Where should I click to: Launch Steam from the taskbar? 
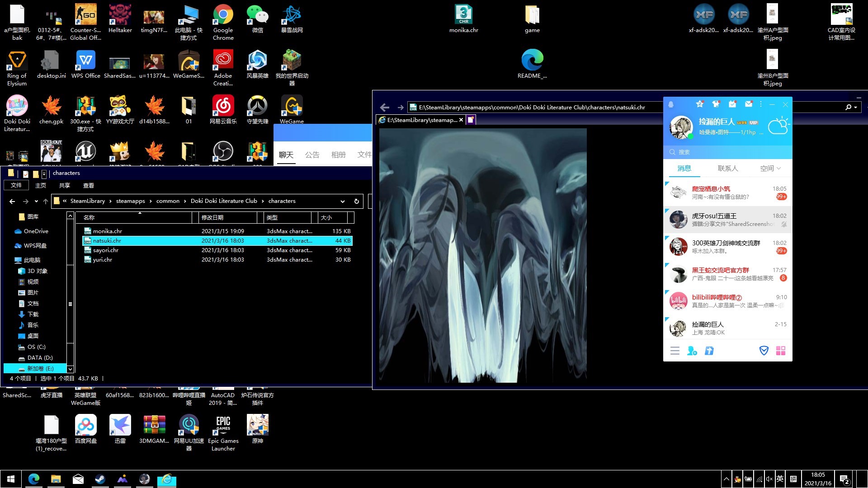100,479
